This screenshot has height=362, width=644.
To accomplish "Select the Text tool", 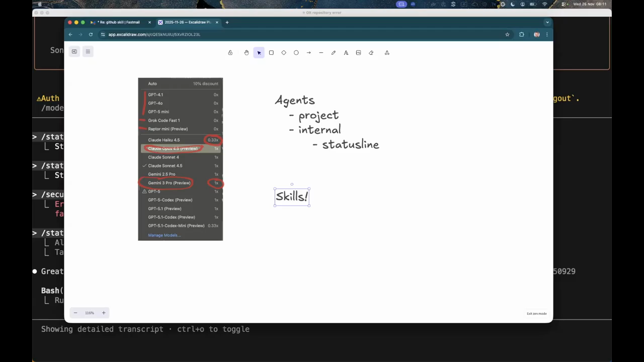I will [346, 53].
